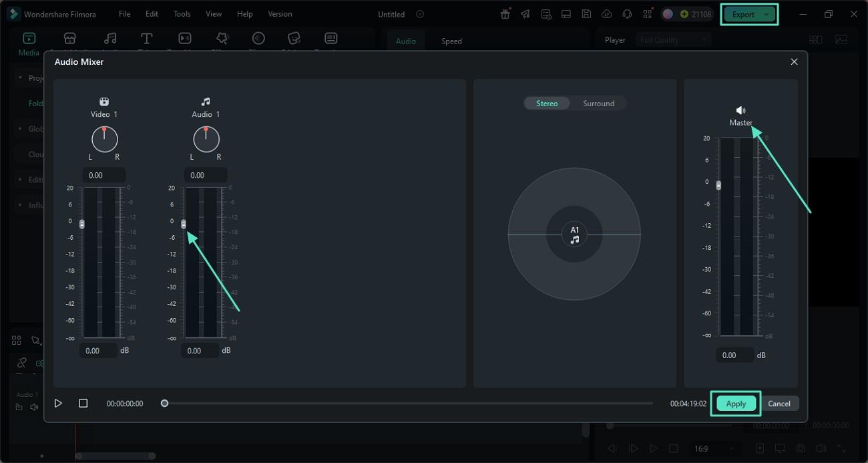Click the Audio 1 dB value field
Viewport: 868px width, 463px height.
(x=200, y=351)
